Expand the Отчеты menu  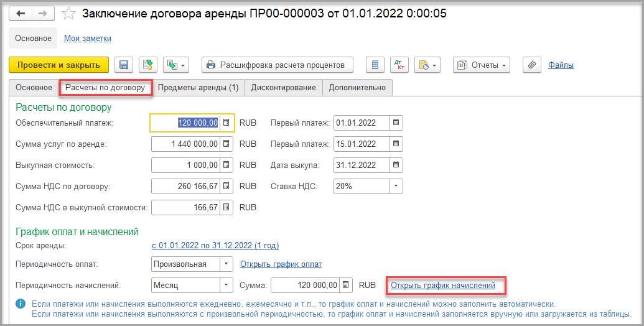point(482,65)
